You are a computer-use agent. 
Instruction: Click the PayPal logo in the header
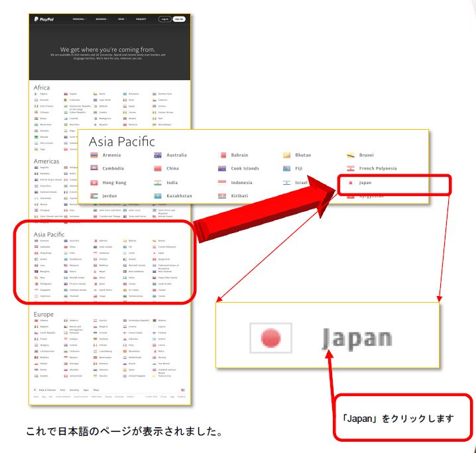[x=44, y=19]
